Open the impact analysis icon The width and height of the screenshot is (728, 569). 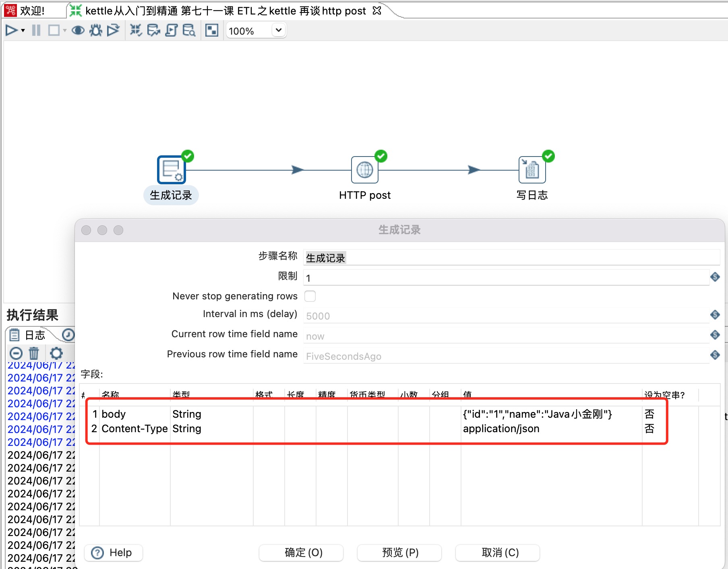[x=153, y=30]
